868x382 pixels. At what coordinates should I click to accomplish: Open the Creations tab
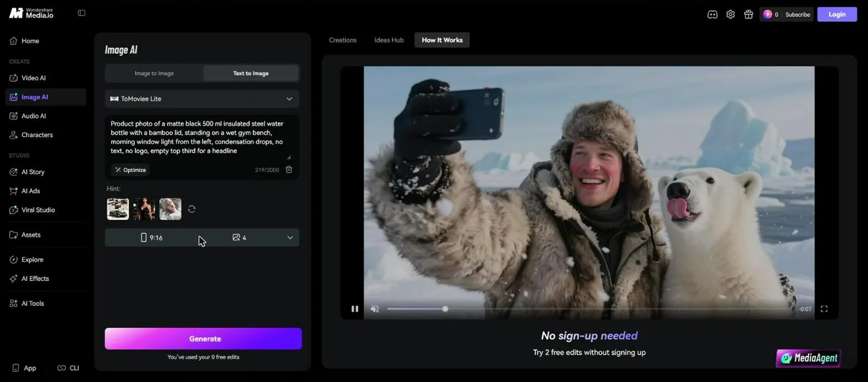tap(343, 40)
